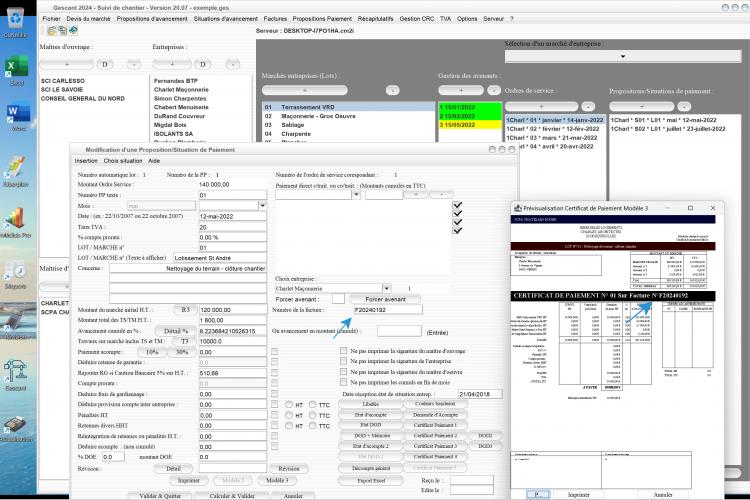Select situation S02 L01 juillet 23-juillet-2022
The height and width of the screenshot is (500, 750).
tap(668, 129)
